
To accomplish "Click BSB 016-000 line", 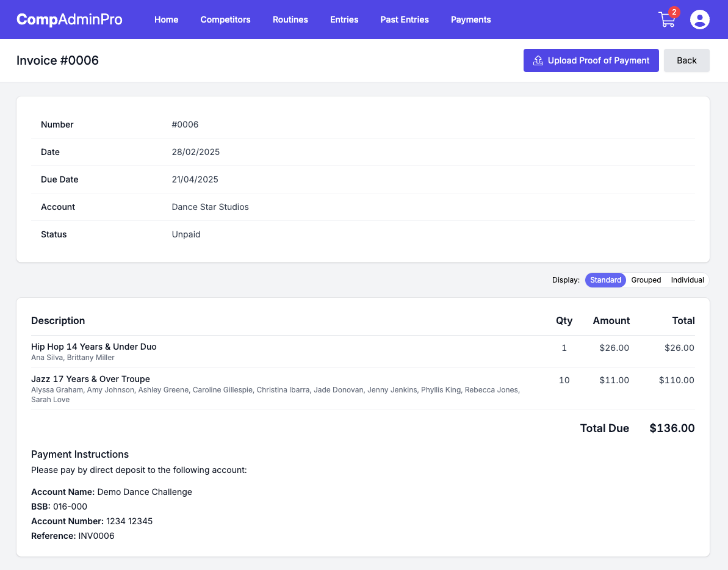I will pyautogui.click(x=59, y=507).
